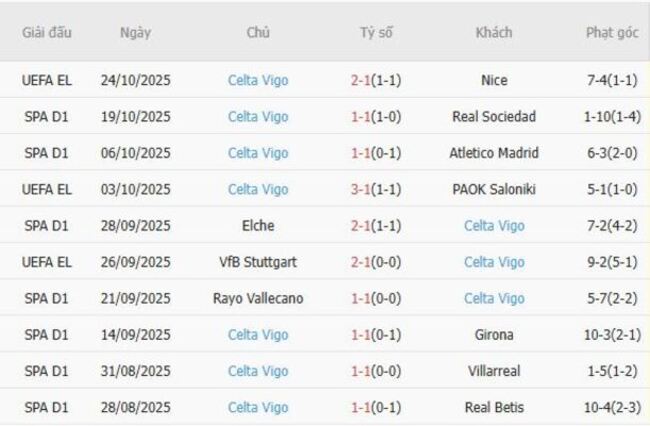Click the "Phạt góc" column header
650x426 pixels.
[612, 32]
